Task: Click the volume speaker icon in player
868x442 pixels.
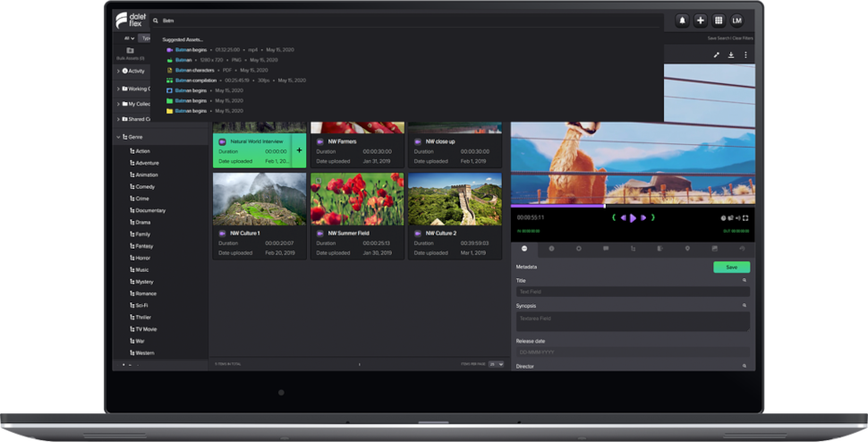Action: (x=738, y=218)
